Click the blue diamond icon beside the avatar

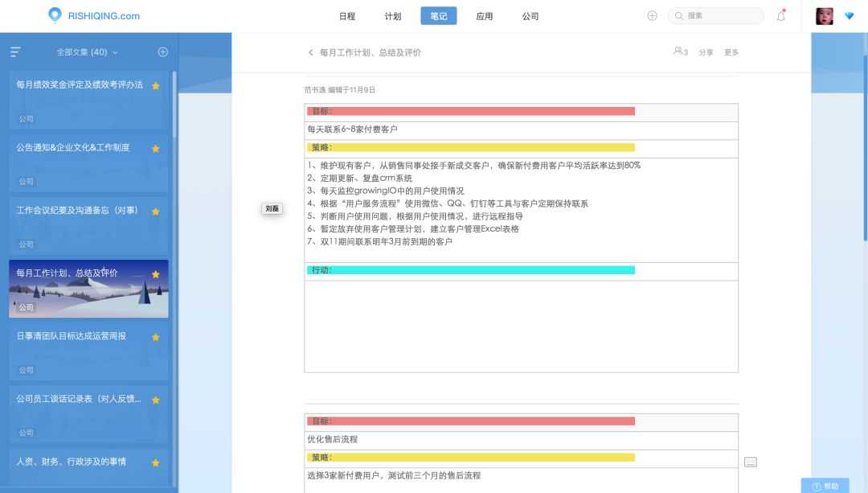(850, 15)
